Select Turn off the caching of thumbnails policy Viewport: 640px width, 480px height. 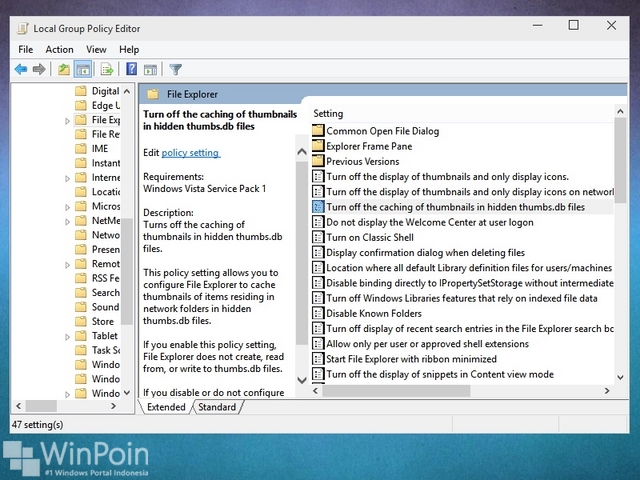(x=462, y=207)
